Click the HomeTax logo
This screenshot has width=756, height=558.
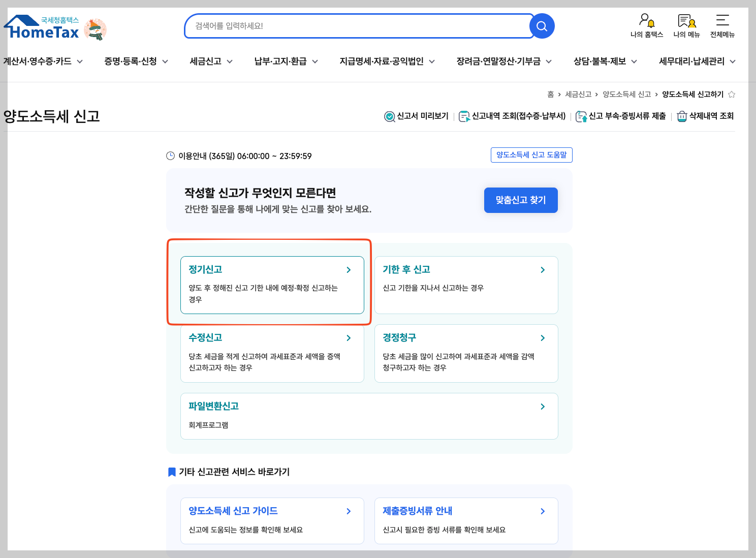tap(42, 28)
